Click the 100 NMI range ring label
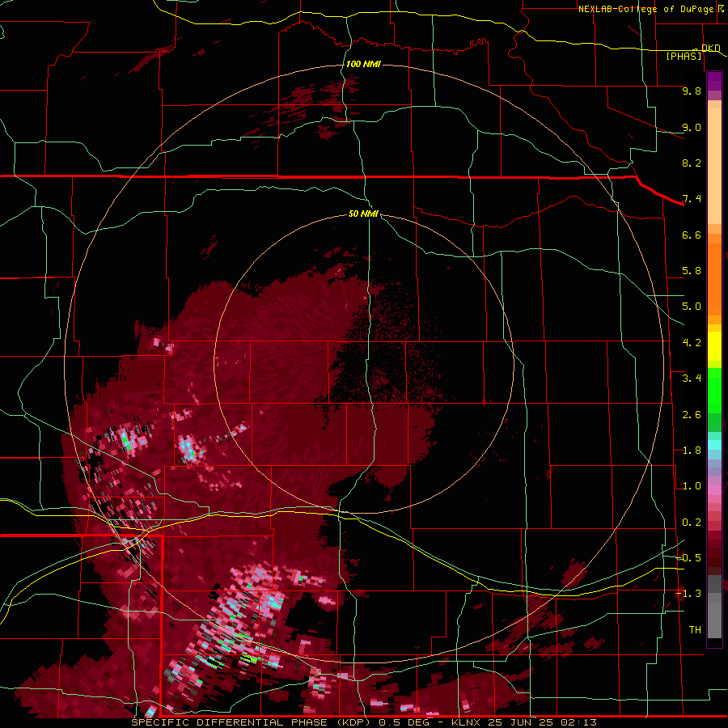Image resolution: width=728 pixels, height=728 pixels. 363,64
